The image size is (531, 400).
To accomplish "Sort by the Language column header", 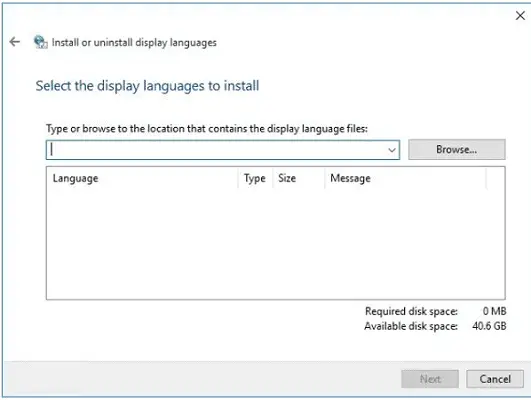I will pos(142,178).
